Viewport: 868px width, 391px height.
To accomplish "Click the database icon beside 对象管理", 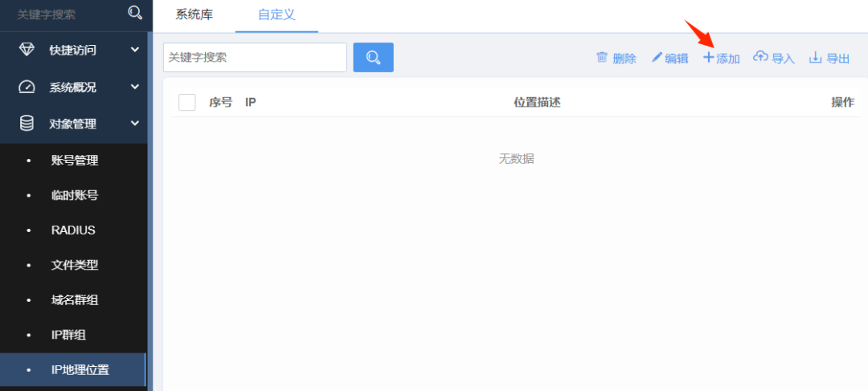I will point(27,124).
